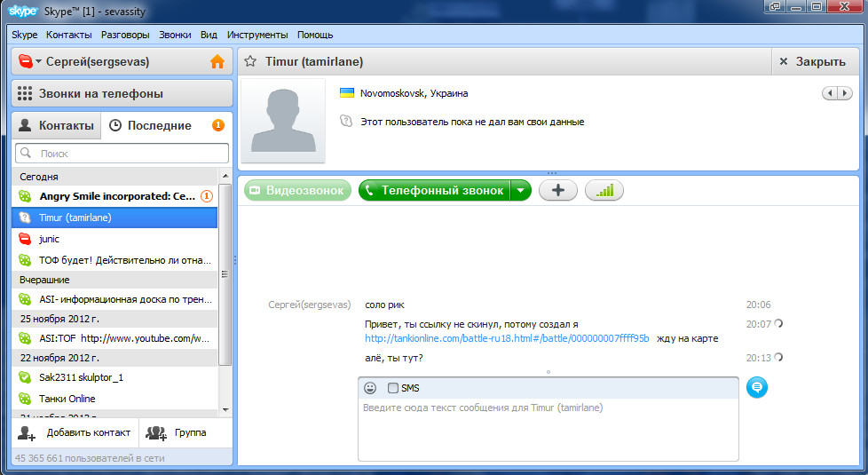
Task: Switch to Контакты tab
Action: (x=57, y=126)
